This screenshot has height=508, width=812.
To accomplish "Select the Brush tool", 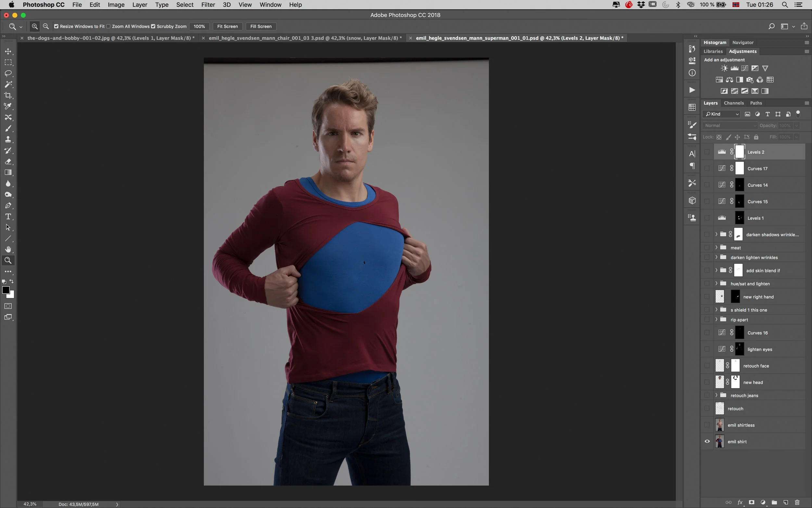I will coord(8,128).
